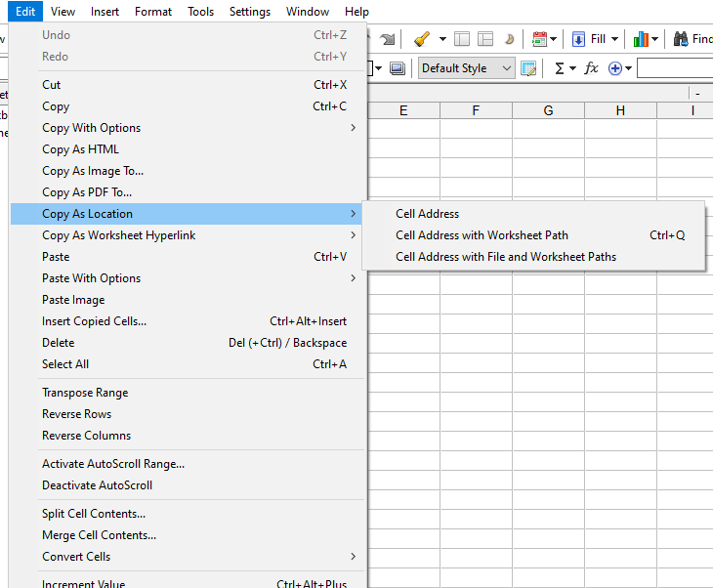Expand the Paste With Options submenu
This screenshot has height=588, width=713.
pyautogui.click(x=188, y=278)
